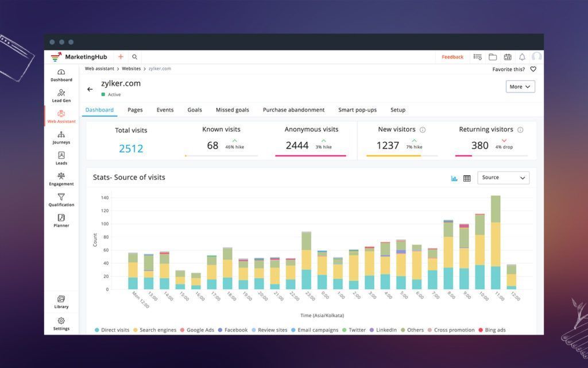Click the Websites breadcrumb link
The height and width of the screenshot is (368, 588).
click(131, 68)
